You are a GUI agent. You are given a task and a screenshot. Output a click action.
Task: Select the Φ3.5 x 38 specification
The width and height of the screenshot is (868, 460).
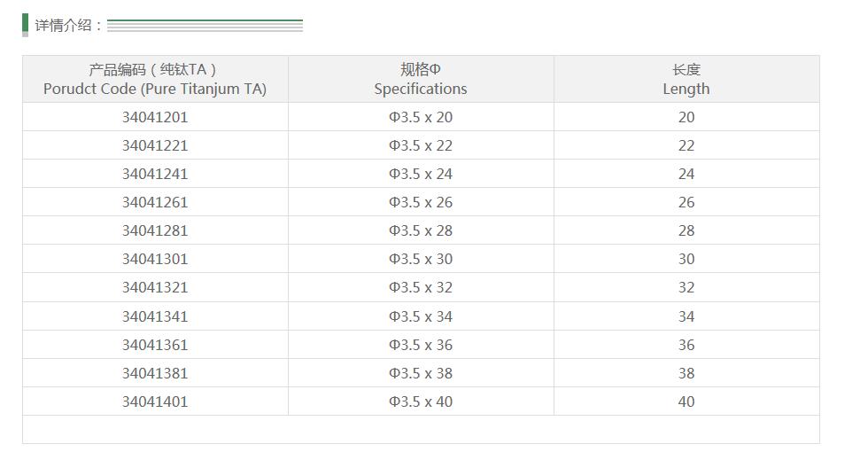[x=421, y=373]
